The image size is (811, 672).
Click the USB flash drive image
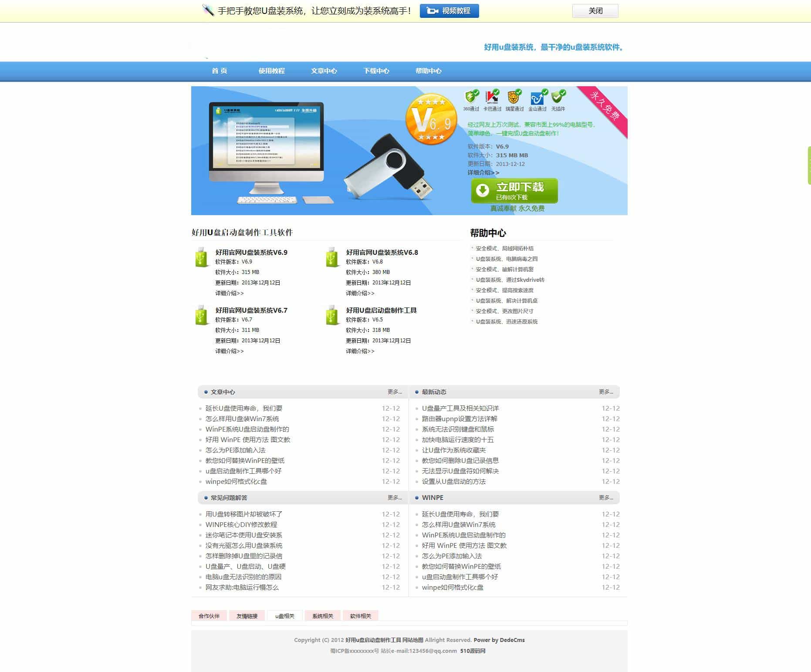[x=388, y=168]
